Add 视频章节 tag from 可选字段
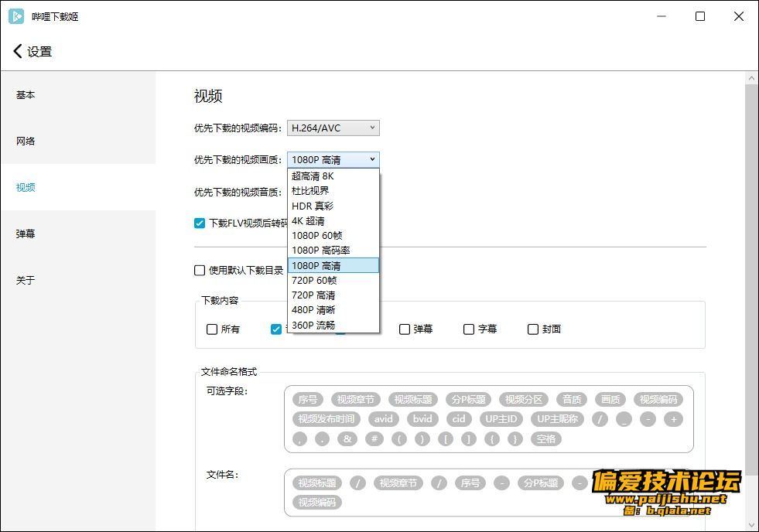The image size is (759, 532). [x=356, y=400]
